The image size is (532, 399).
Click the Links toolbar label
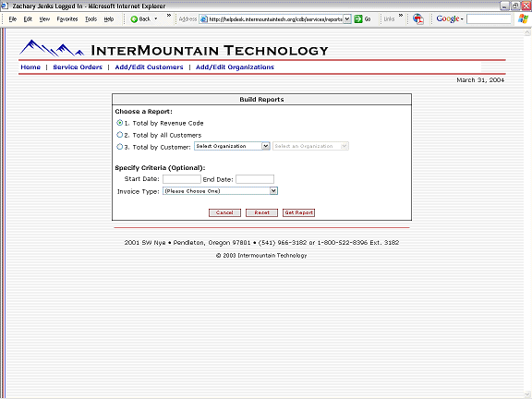[x=389, y=19]
